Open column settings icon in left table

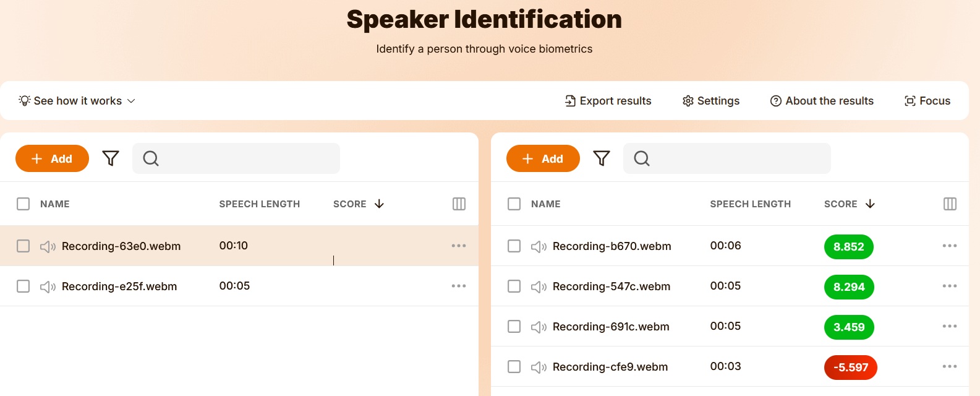tap(459, 204)
